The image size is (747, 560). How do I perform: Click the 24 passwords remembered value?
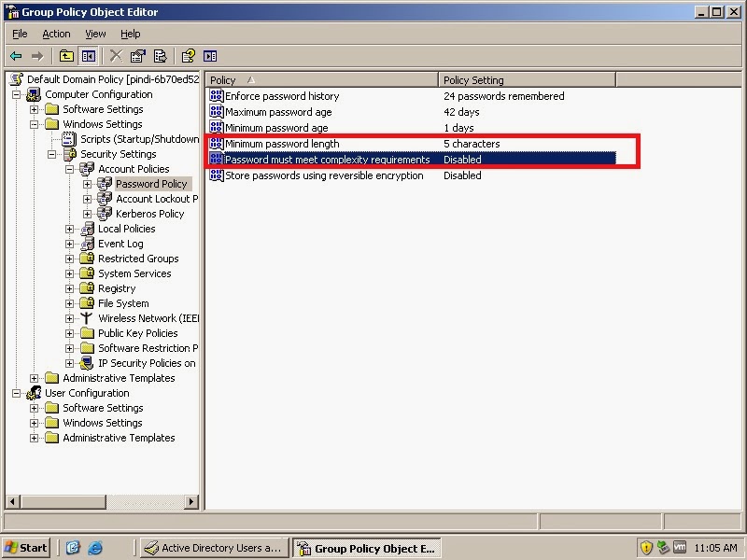(503, 96)
